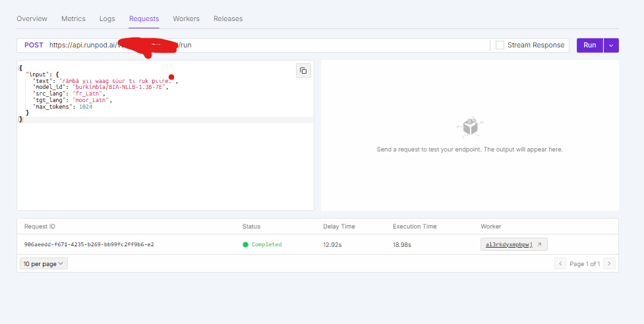Image resolution: width=644 pixels, height=324 pixels.
Task: Switch to the Logs tab
Action: pos(107,18)
